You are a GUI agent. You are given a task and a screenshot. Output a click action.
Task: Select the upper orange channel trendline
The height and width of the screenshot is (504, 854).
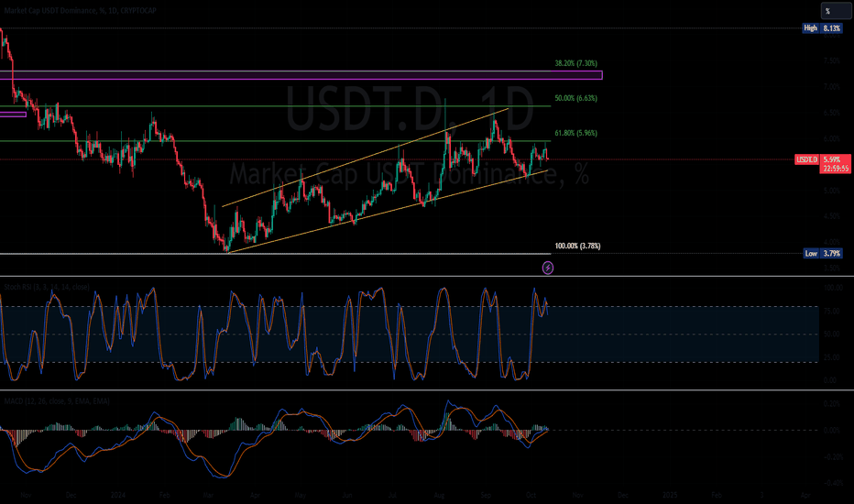pos(365,158)
